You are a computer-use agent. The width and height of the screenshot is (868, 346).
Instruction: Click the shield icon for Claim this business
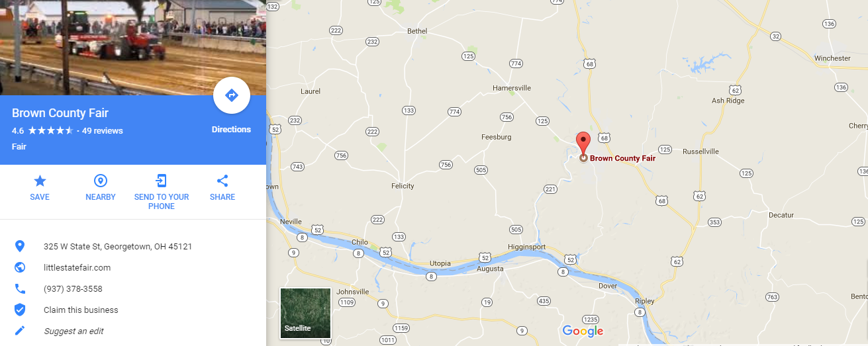point(20,310)
